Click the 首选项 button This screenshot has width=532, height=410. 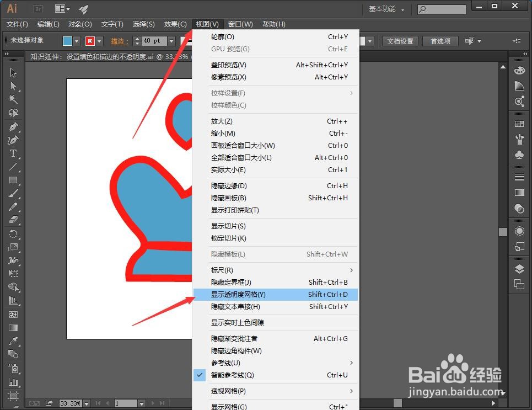coord(439,41)
